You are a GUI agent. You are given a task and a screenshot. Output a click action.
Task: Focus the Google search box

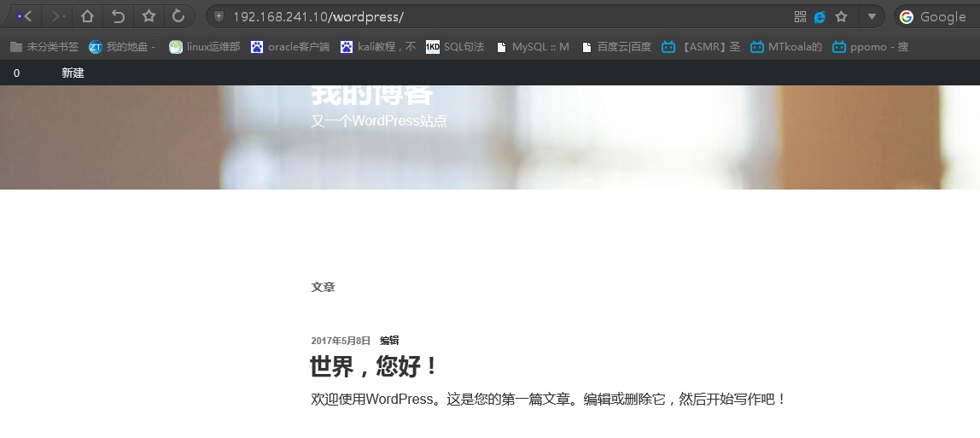coord(942,17)
